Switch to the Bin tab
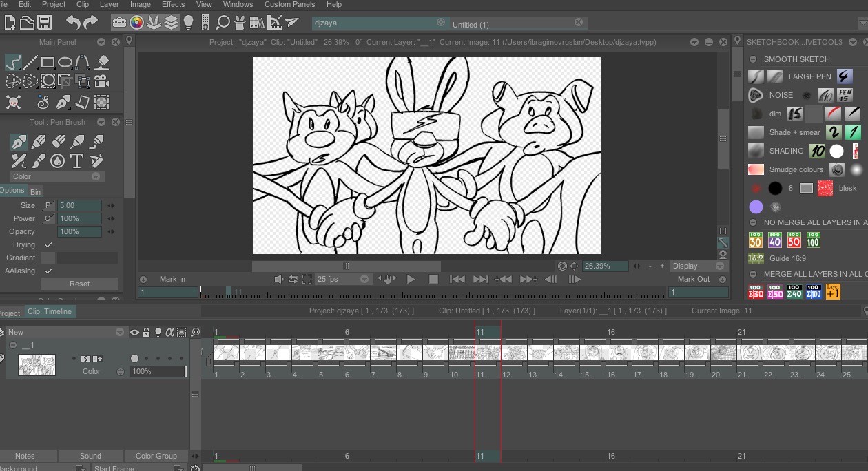The width and height of the screenshot is (868, 471). point(35,191)
